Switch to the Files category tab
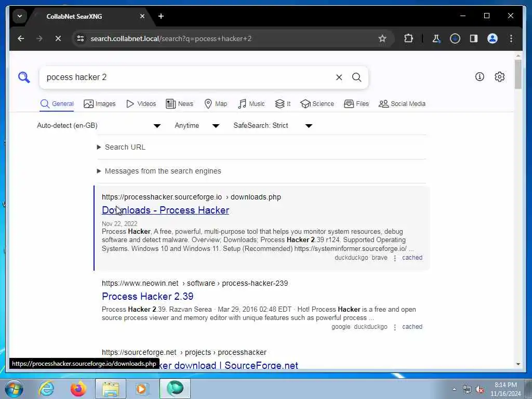This screenshot has height=399, width=532. [356, 104]
